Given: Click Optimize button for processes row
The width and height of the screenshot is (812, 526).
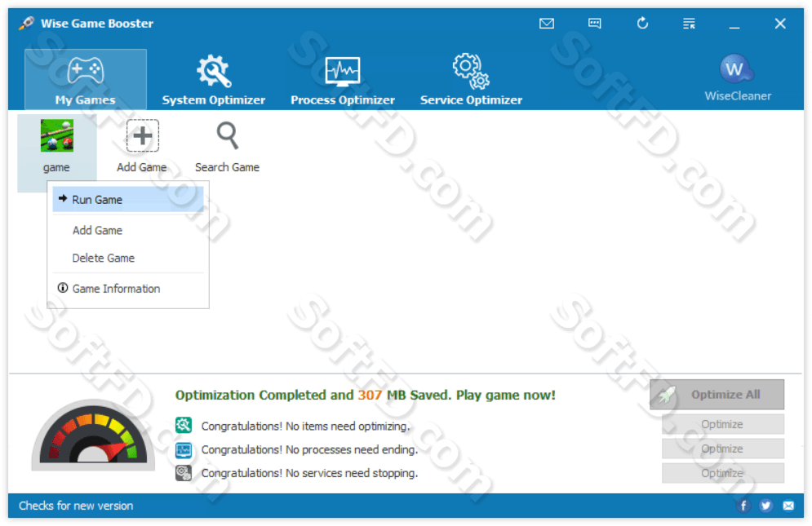Looking at the screenshot, I should 722,449.
